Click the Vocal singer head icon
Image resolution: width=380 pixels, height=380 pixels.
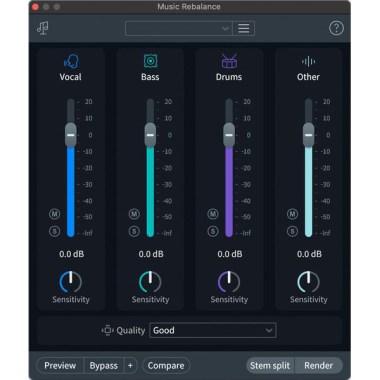(x=71, y=61)
